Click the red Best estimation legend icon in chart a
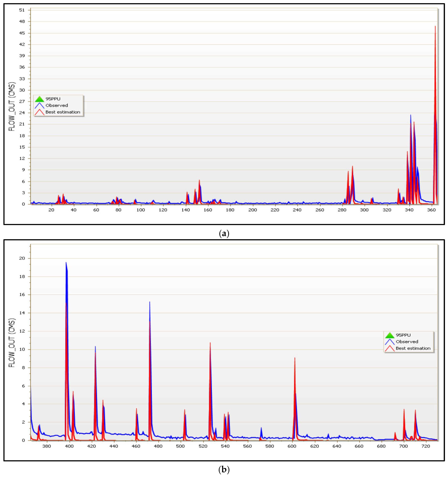This screenshot has width=448, height=477. 39,112
